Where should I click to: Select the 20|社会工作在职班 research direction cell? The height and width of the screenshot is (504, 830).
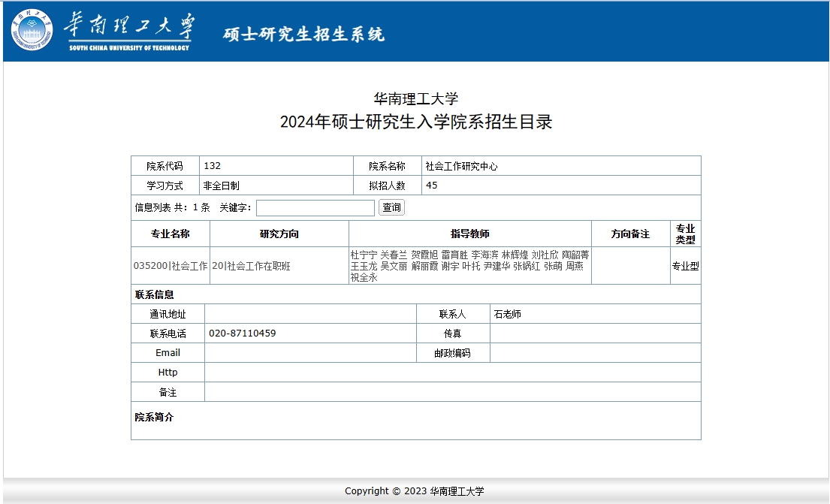tap(279, 266)
